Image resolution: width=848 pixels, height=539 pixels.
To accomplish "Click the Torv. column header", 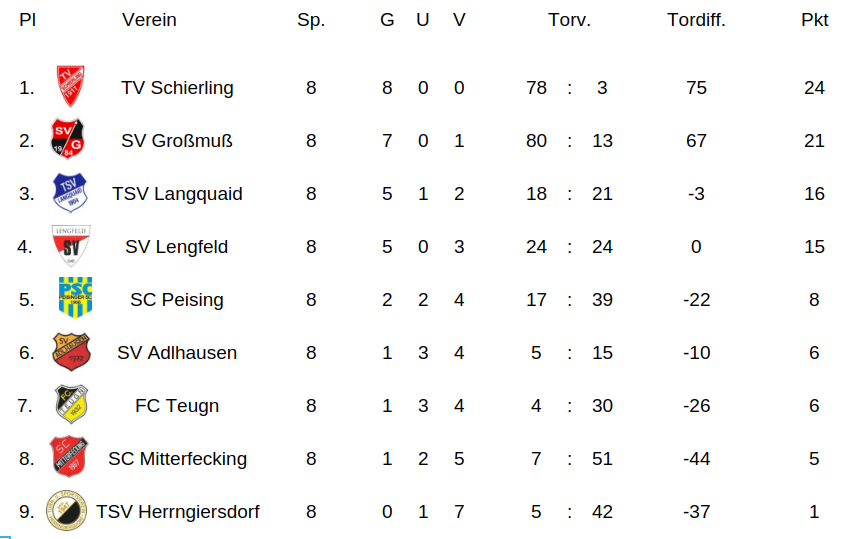I will (x=569, y=20).
